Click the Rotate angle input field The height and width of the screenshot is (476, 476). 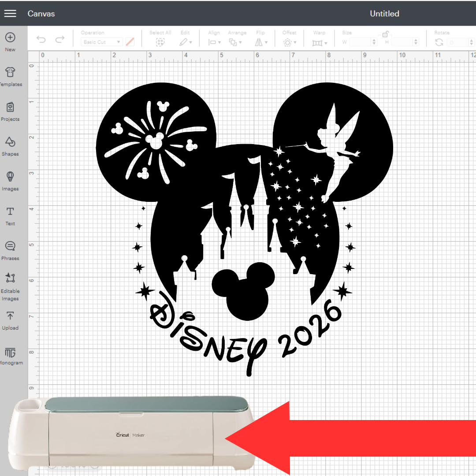(x=457, y=42)
